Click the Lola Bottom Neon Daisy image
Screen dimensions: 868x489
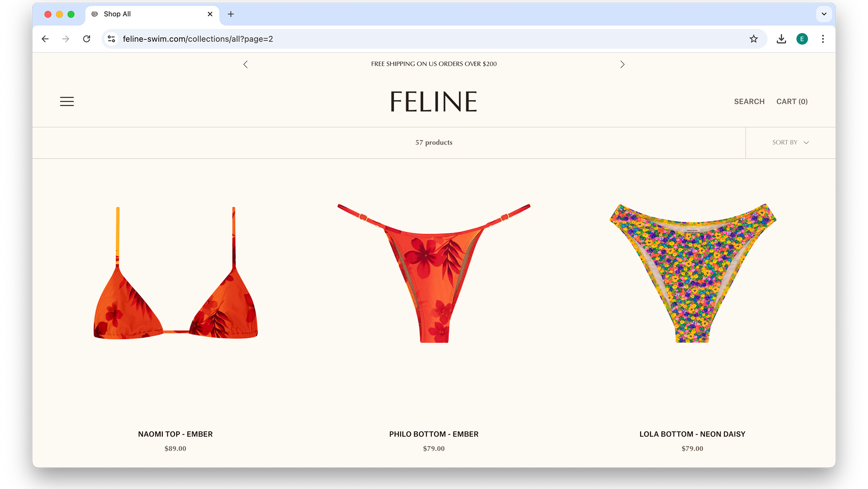(693, 273)
